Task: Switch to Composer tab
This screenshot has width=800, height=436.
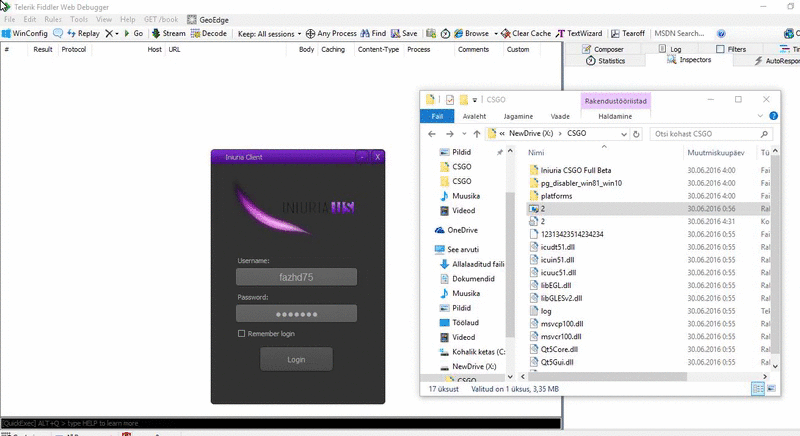Action: click(603, 49)
